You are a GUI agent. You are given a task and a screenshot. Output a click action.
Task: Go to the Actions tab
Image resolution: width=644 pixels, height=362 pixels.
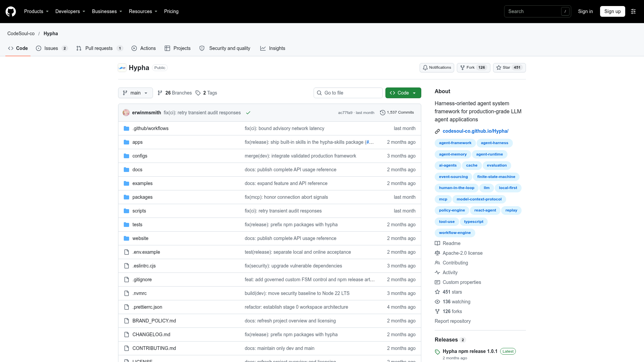point(144,48)
